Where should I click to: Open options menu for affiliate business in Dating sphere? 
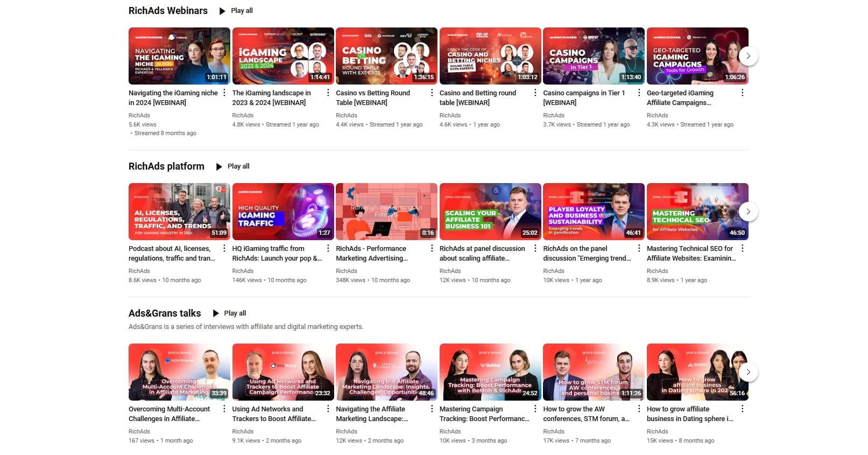(743, 409)
